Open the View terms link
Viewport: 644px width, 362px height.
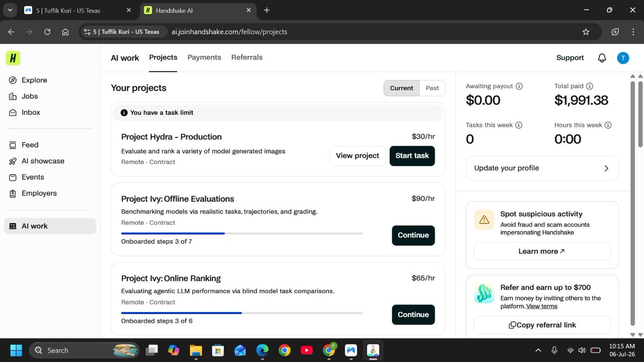tap(541, 306)
